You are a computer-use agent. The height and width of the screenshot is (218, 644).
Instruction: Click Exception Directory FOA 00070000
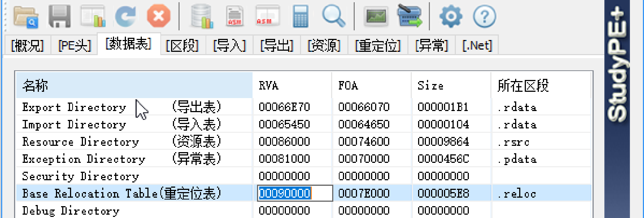pos(364,159)
